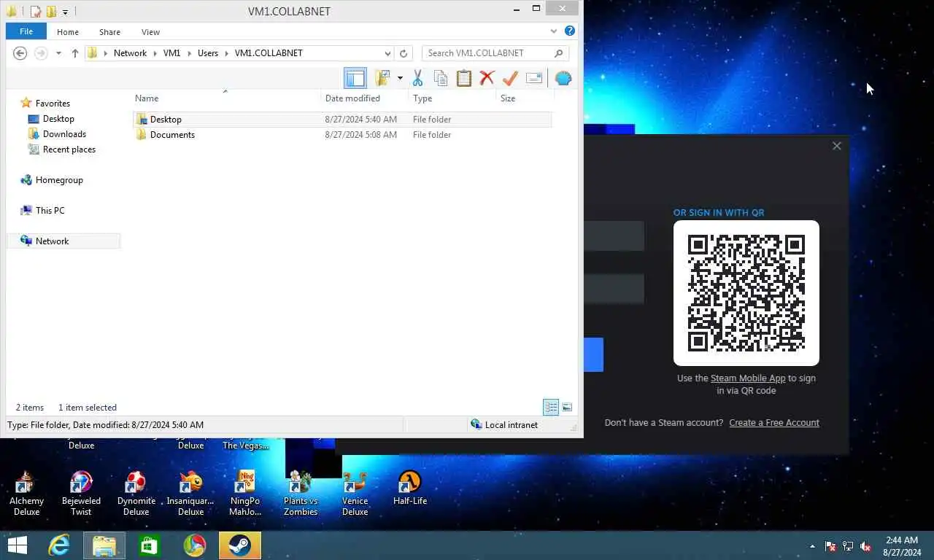Open Internet Explorer from taskbar
Image resolution: width=934 pixels, height=560 pixels.
[x=59, y=545]
